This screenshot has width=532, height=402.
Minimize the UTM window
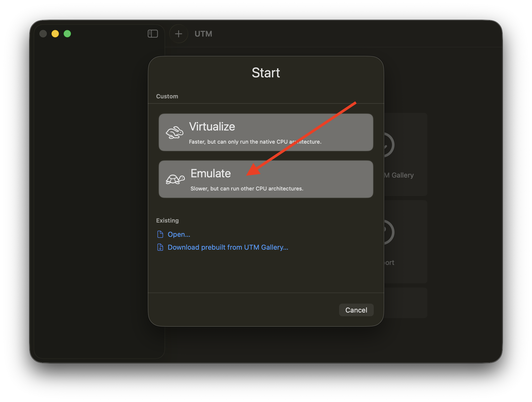click(55, 34)
